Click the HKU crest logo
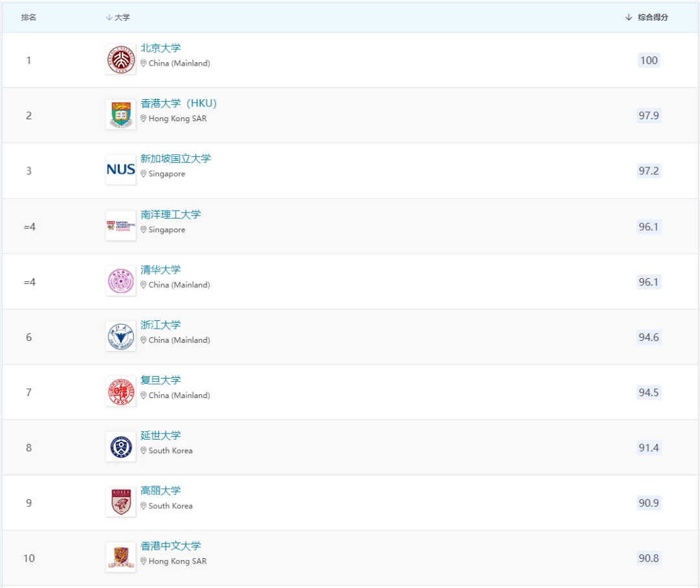 click(x=121, y=115)
